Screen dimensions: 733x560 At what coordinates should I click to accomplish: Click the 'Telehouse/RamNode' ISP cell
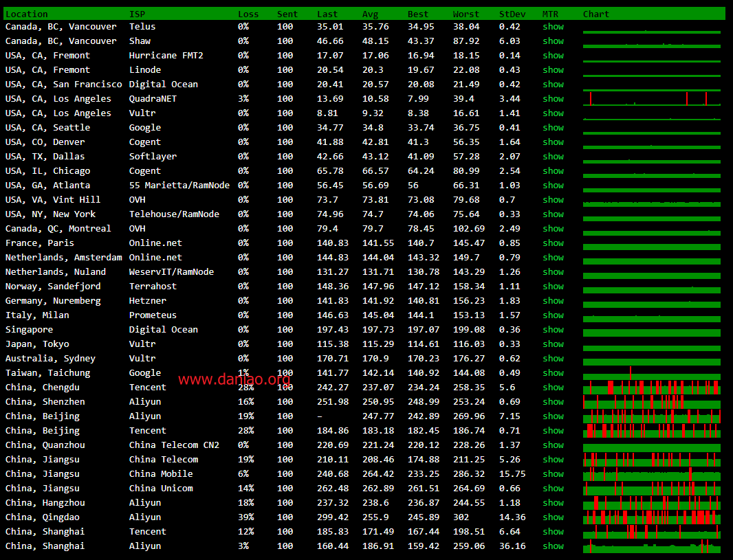tap(174, 214)
